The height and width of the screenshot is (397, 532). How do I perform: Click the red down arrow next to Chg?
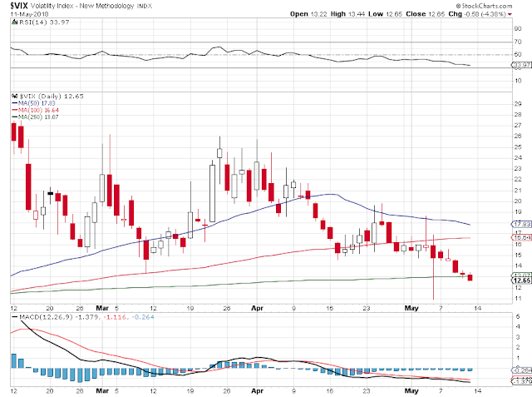pos(510,14)
